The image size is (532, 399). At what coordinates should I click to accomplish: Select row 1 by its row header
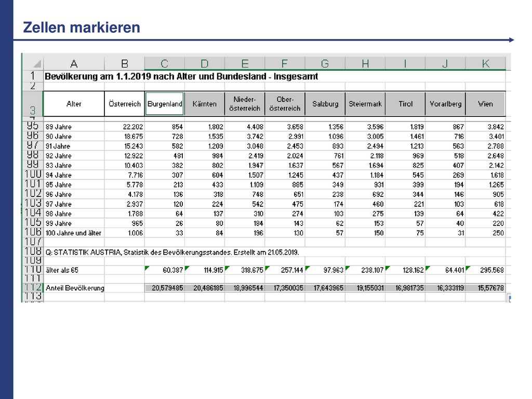(x=33, y=76)
